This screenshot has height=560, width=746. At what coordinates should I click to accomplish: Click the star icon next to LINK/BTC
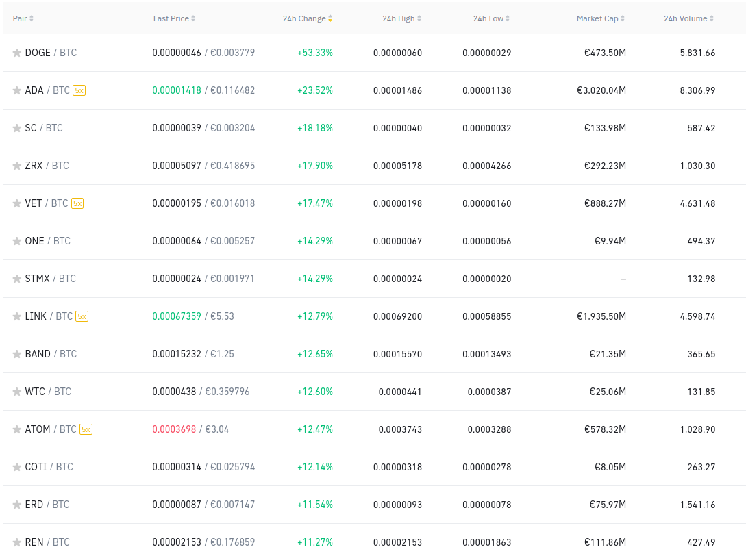[x=16, y=316]
